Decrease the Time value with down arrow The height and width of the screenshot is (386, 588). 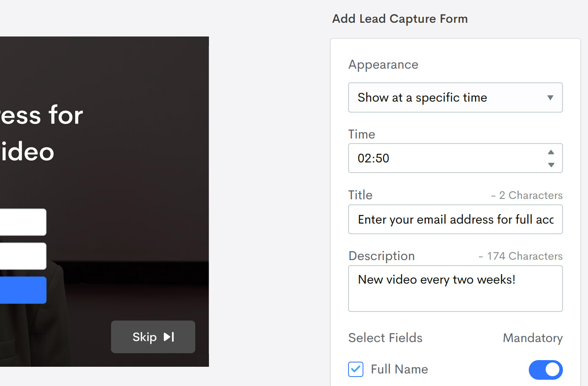pos(551,165)
